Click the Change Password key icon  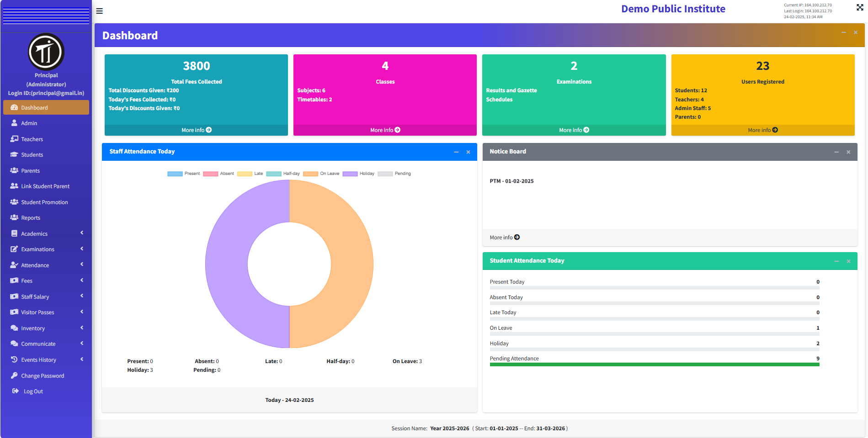tap(14, 375)
